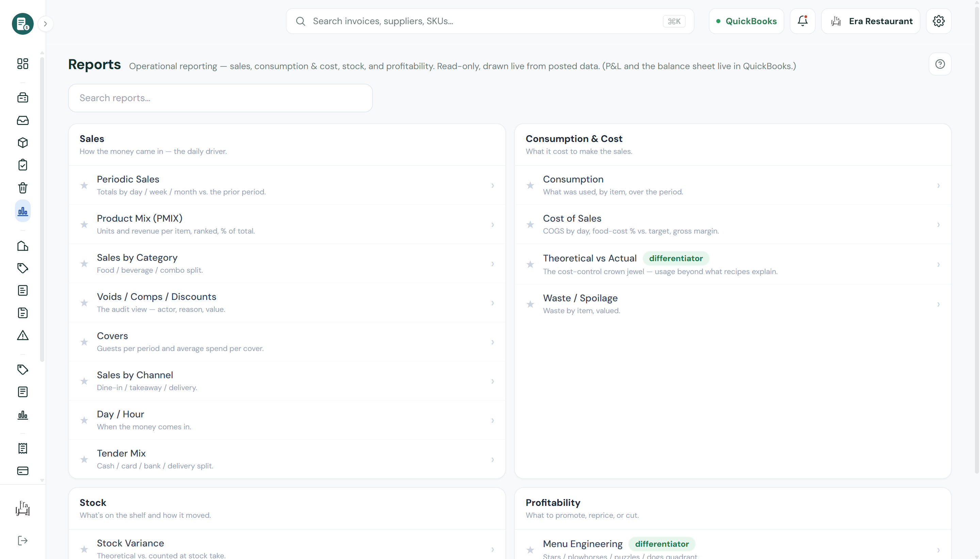Open the Covers report
The image size is (980, 559).
(287, 342)
